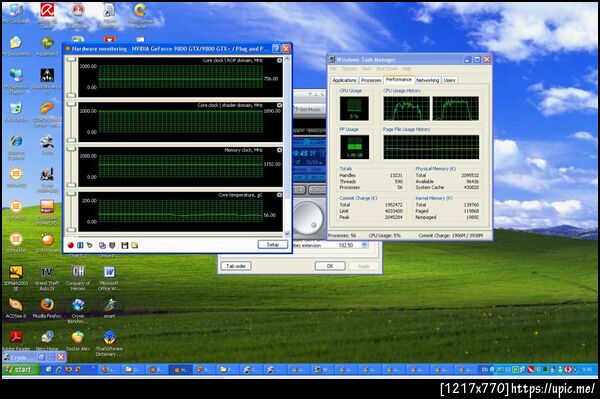
Task: Open the File menu in Task Manager
Action: point(333,69)
